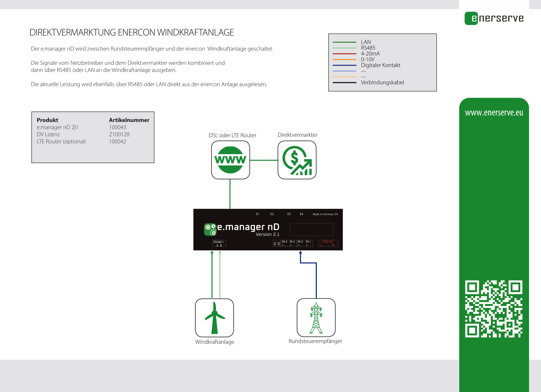The width and height of the screenshot is (541, 392).
Task: Click article number Z100128
Action: 119,134
